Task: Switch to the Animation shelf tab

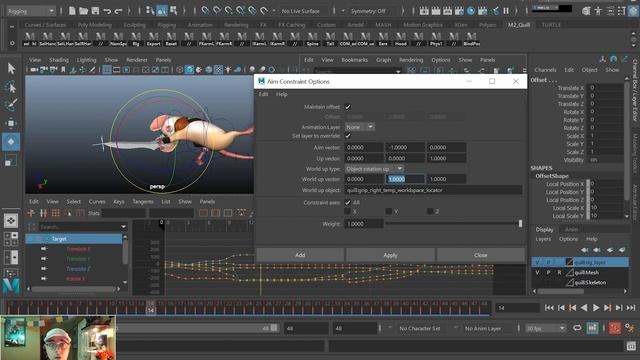Action: click(200, 25)
